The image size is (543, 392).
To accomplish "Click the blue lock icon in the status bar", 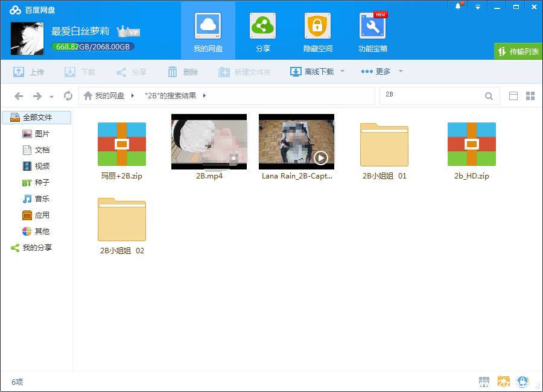I will (522, 382).
